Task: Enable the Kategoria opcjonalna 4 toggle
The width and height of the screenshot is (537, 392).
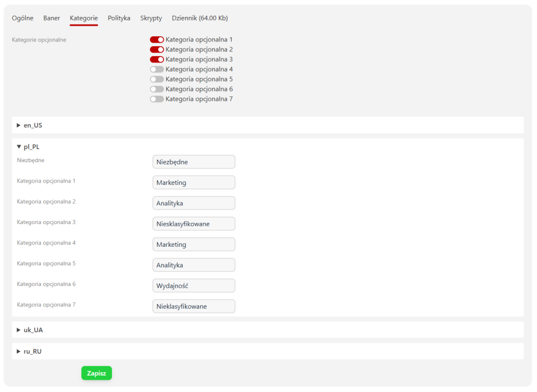Action: (x=156, y=69)
